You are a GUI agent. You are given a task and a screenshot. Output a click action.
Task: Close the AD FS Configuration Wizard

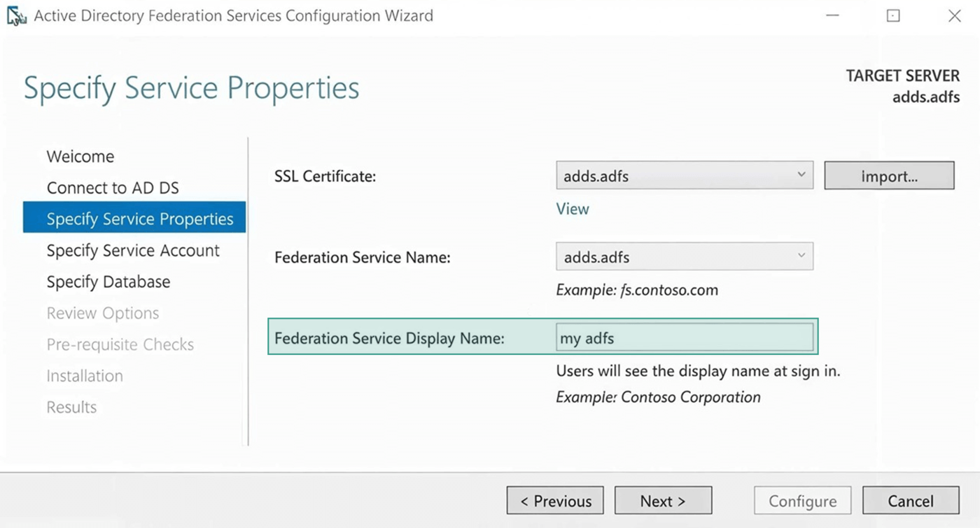click(x=954, y=15)
